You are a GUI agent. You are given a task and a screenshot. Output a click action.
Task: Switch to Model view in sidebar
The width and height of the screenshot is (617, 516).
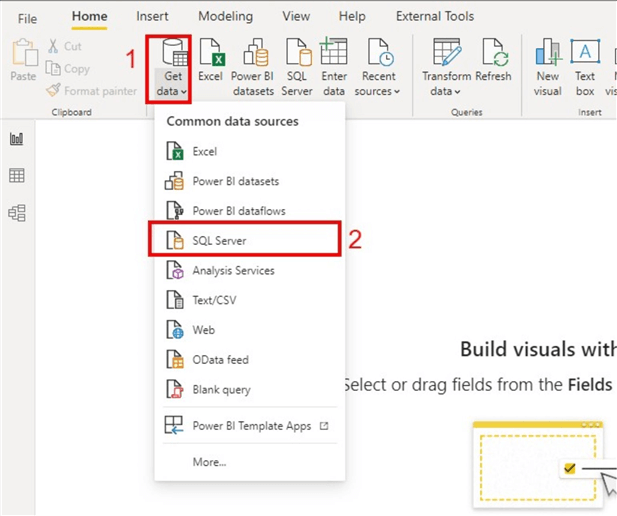[17, 213]
